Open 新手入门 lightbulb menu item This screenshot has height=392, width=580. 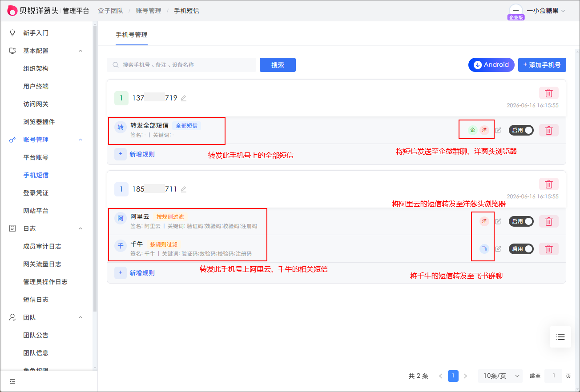[36, 33]
